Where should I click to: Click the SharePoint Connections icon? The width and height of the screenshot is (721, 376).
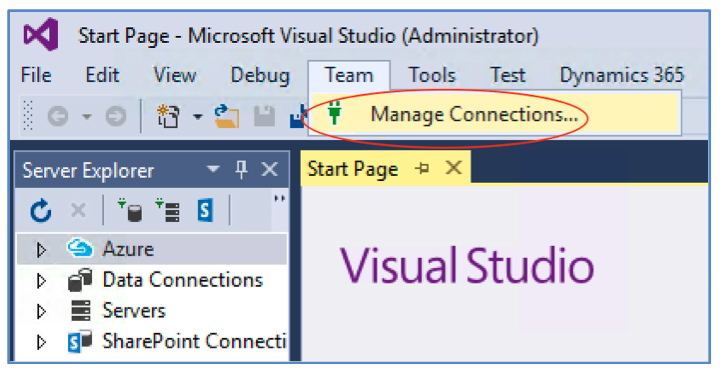[80, 342]
